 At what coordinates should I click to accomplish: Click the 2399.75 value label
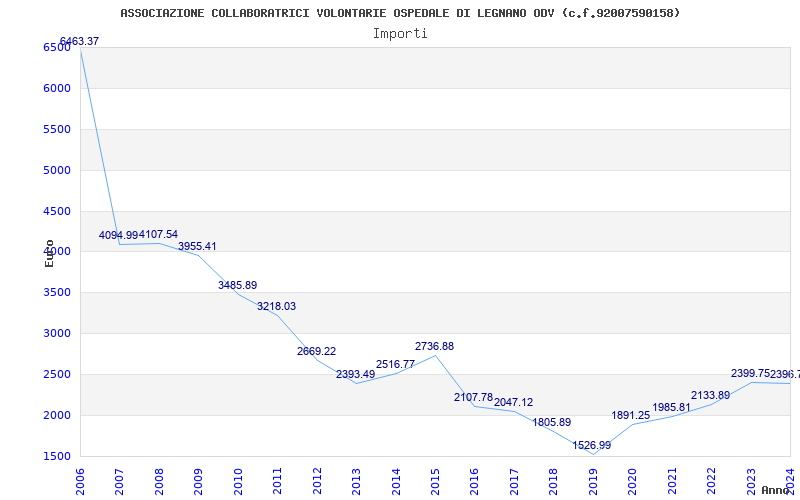(750, 373)
